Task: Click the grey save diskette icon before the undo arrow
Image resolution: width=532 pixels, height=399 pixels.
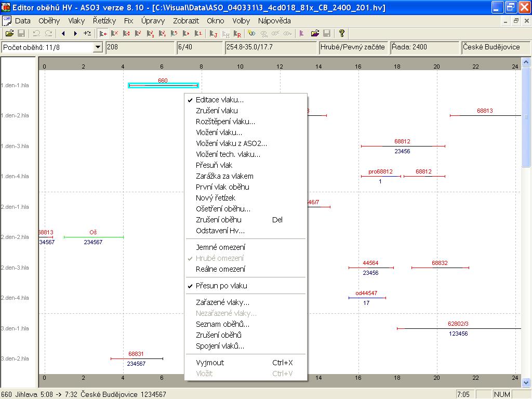Action: 21,33
